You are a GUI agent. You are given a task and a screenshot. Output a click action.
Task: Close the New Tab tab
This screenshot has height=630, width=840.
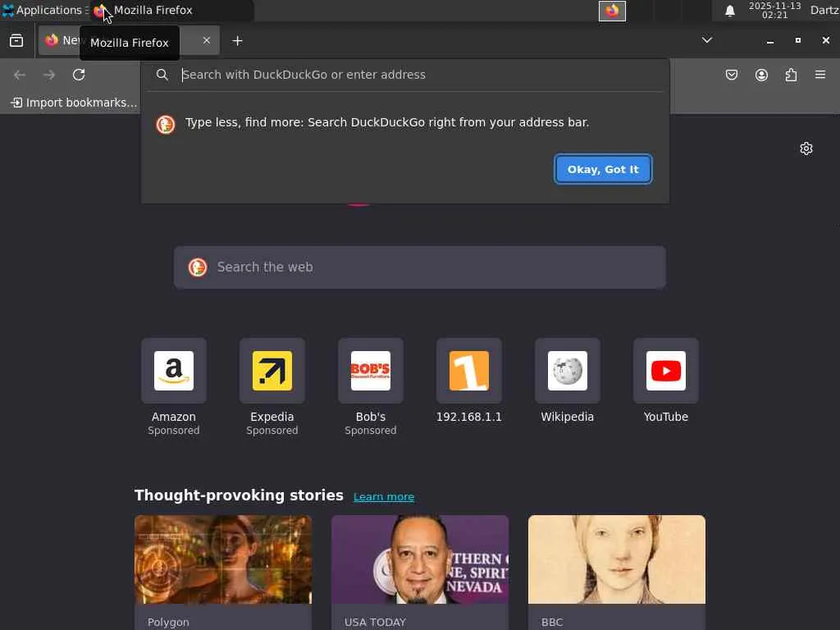pyautogui.click(x=207, y=40)
